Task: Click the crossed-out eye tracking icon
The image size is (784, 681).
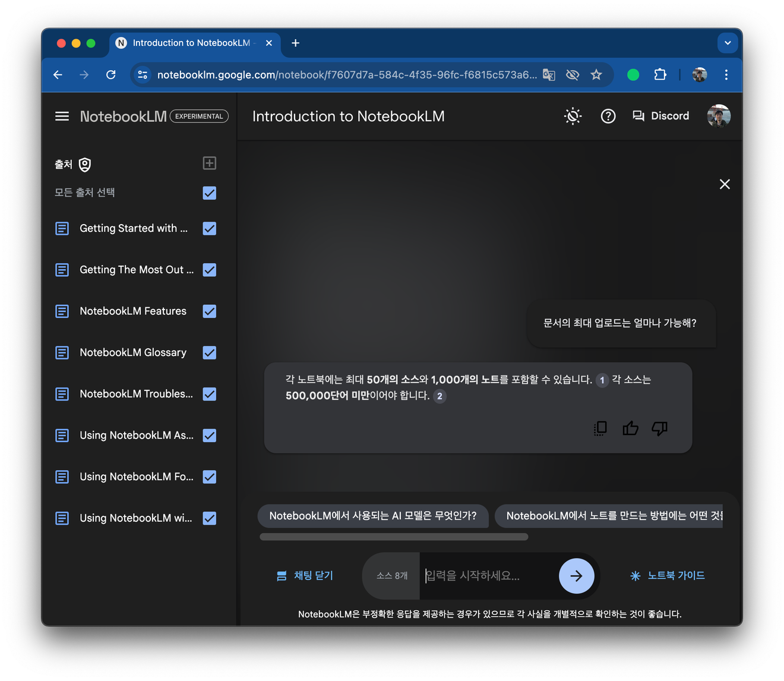Action: point(573,75)
